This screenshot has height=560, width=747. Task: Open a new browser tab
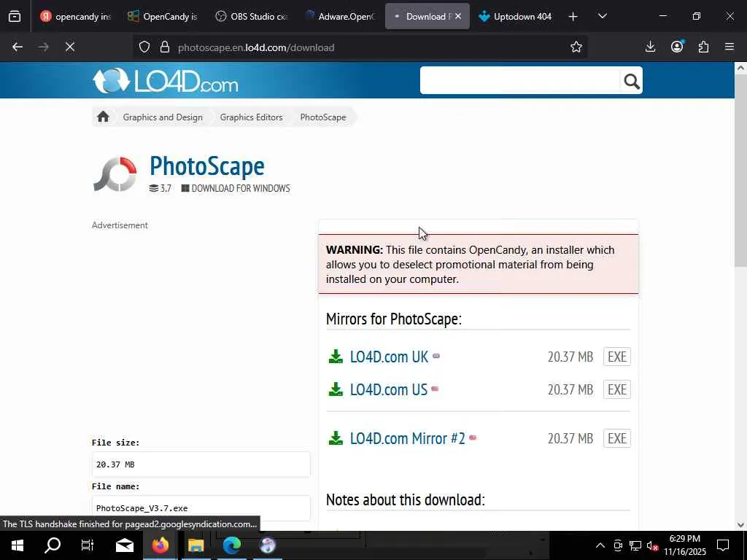click(x=573, y=17)
